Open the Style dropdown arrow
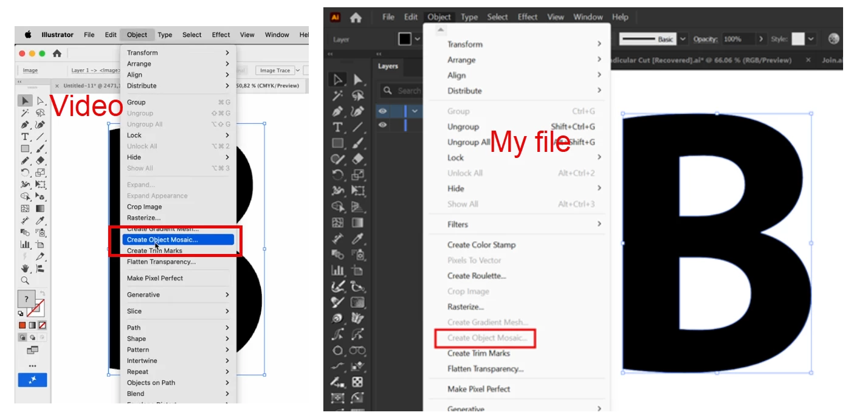 [811, 39]
